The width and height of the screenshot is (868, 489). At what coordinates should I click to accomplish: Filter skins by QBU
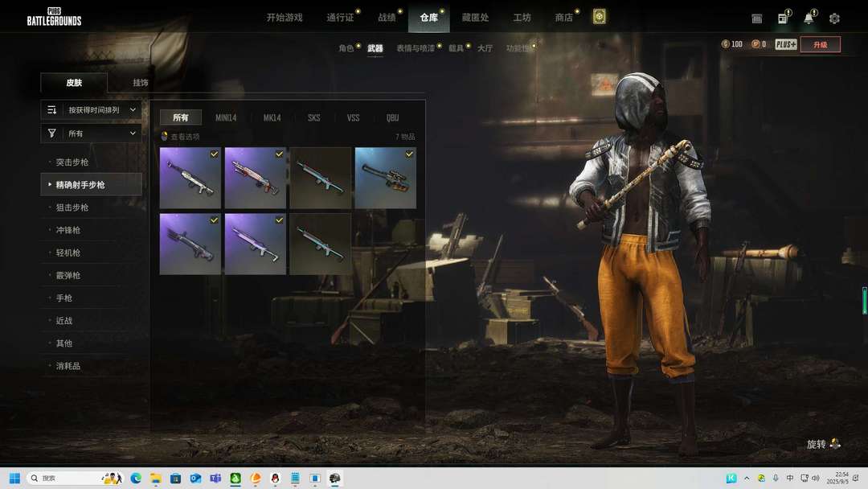tap(392, 117)
